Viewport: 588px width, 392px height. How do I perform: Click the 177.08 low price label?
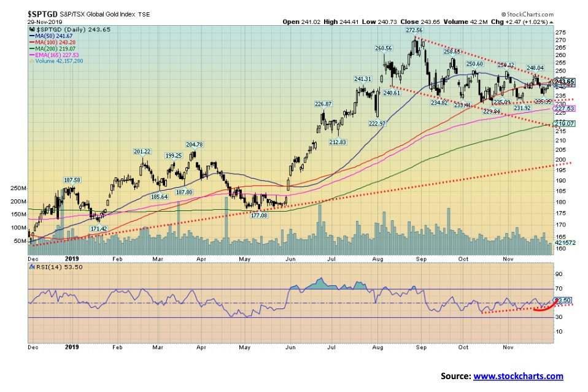tap(259, 215)
